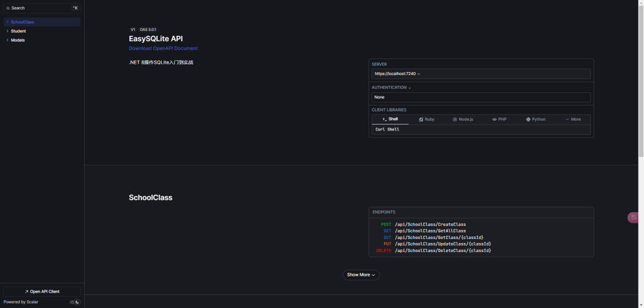Open the More client libraries tab
This screenshot has height=308, width=644.
click(574, 119)
